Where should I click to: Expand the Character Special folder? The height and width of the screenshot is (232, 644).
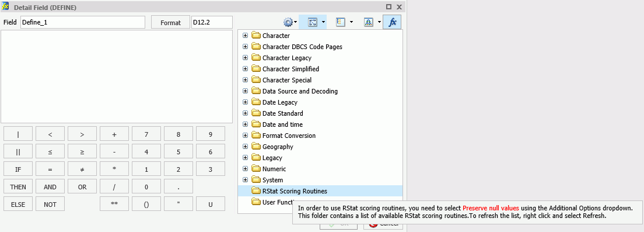[x=245, y=80]
